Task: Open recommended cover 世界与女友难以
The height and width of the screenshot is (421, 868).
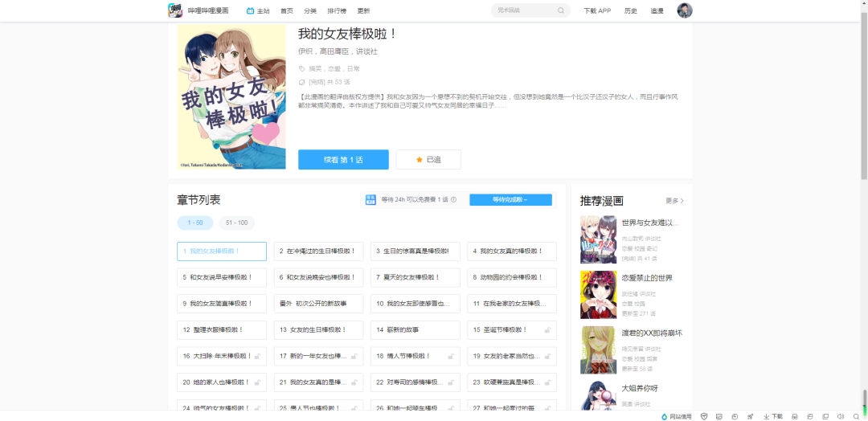Action: 599,239
